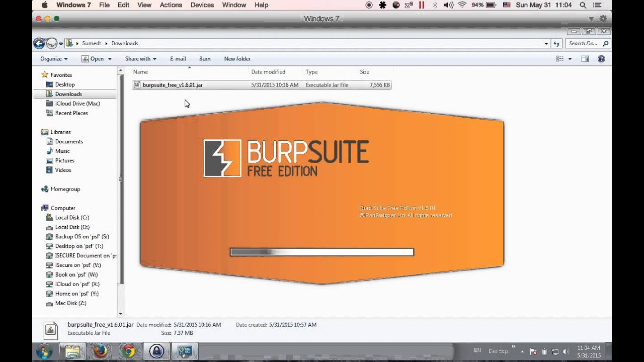Viewport: 644px width, 362px height.
Task: Click the address bar refresh button
Action: click(x=557, y=44)
